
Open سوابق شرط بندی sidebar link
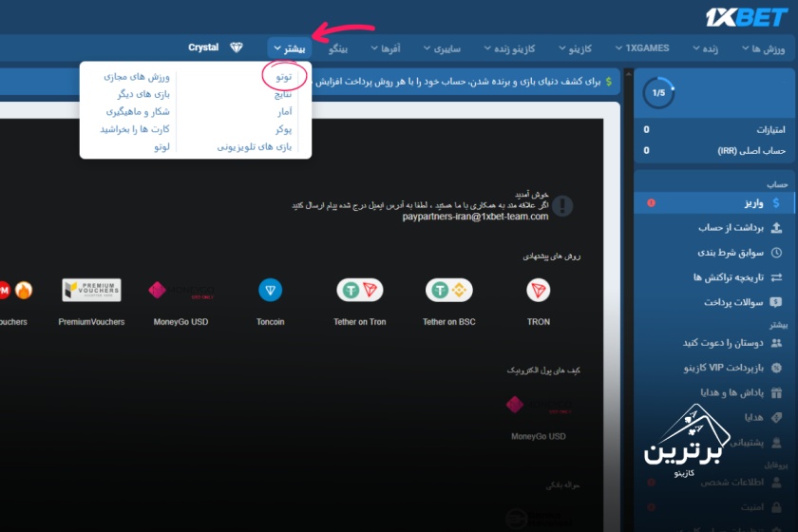tap(731, 253)
